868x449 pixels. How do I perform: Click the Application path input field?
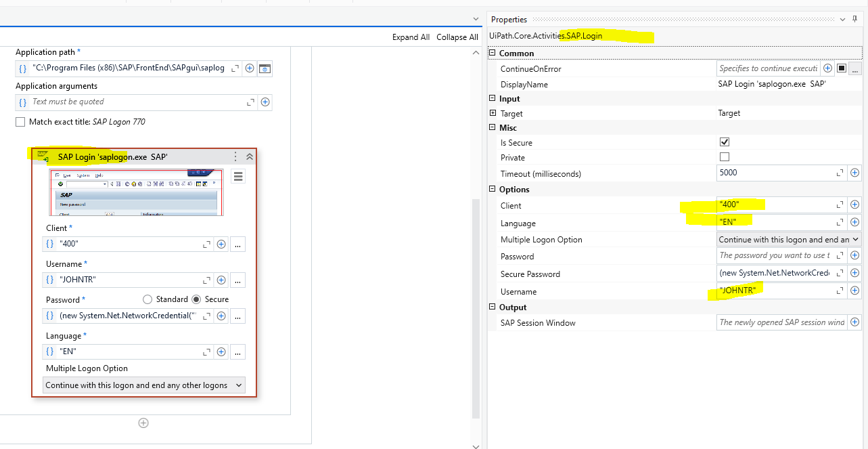tap(129, 68)
